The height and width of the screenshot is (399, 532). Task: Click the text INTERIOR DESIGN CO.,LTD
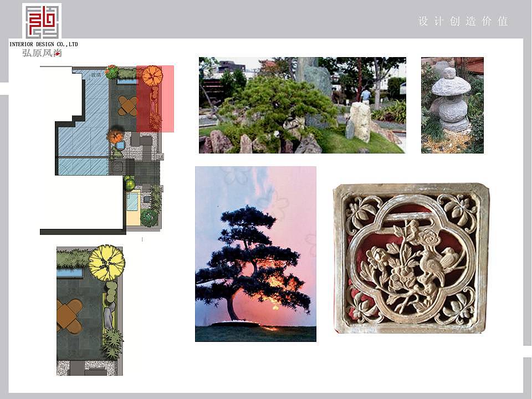(x=44, y=44)
